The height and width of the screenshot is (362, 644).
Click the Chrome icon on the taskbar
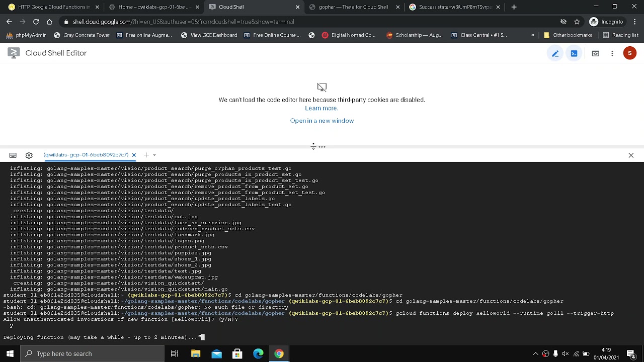click(279, 354)
